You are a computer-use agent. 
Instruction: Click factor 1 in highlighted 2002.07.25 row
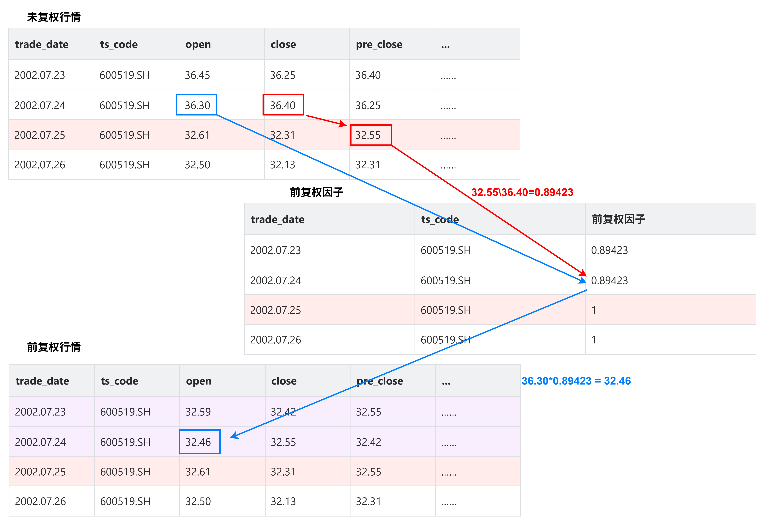(594, 310)
